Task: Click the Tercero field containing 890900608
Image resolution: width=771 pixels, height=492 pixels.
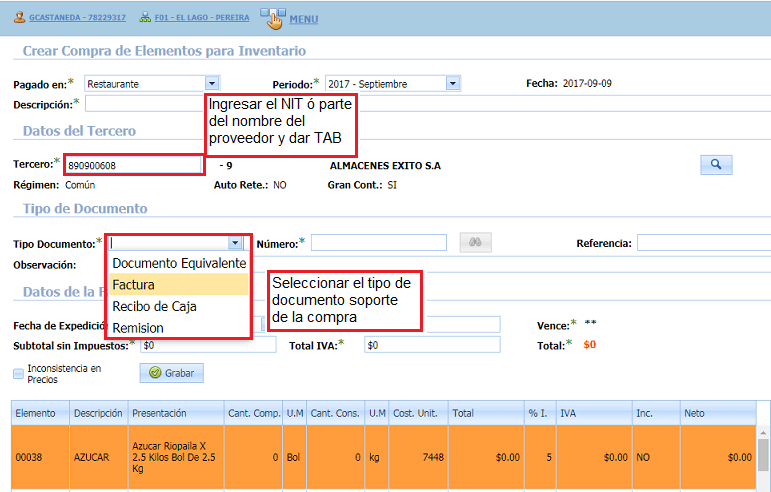Action: tap(134, 165)
